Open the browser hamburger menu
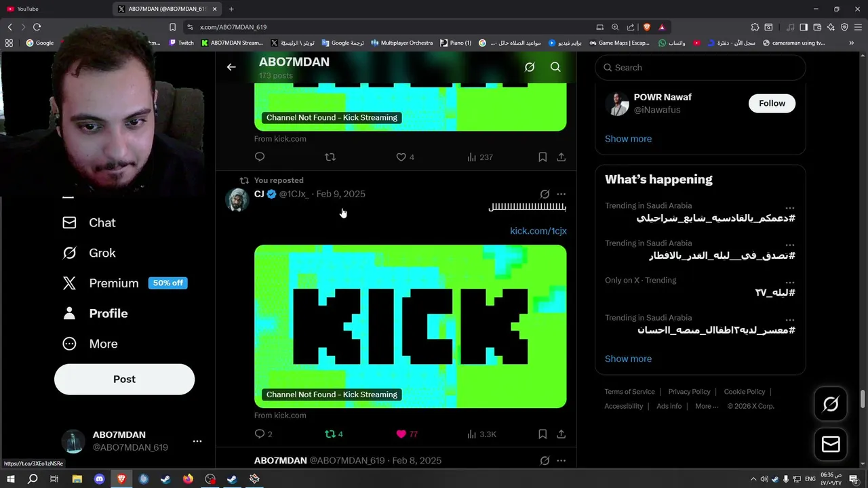868x488 pixels. click(858, 27)
